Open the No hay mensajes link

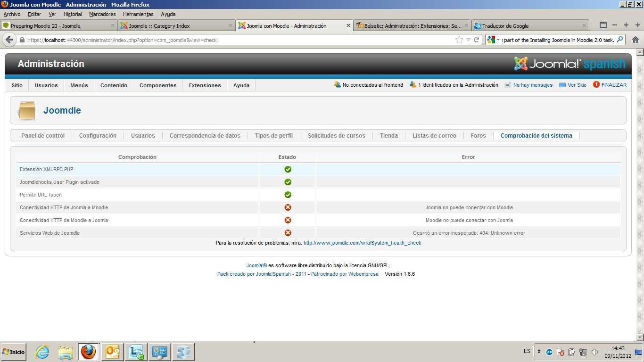pos(528,85)
